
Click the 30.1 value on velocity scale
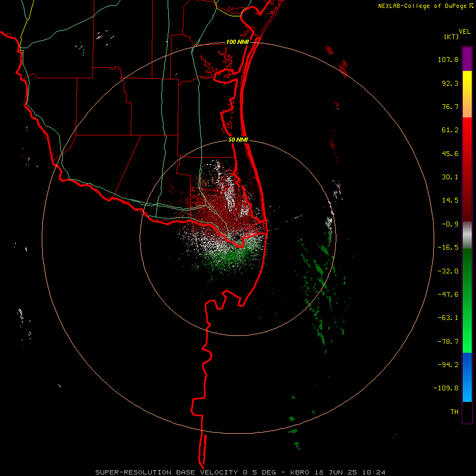point(450,177)
